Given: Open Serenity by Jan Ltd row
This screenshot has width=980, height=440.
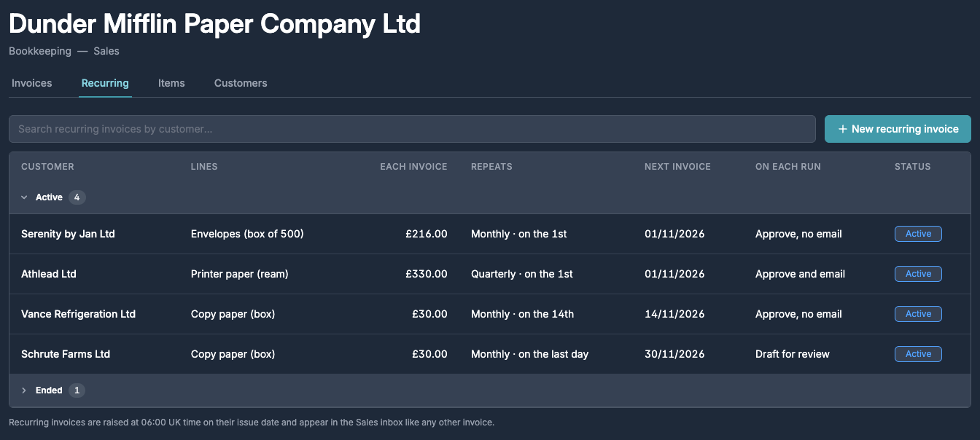Looking at the screenshot, I should (x=490, y=234).
